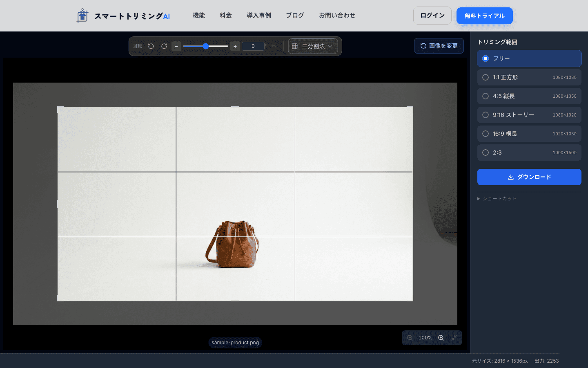The height and width of the screenshot is (368, 588).
Task: Rotate the image clockwise with the right-rotate icon
Action: tap(164, 46)
